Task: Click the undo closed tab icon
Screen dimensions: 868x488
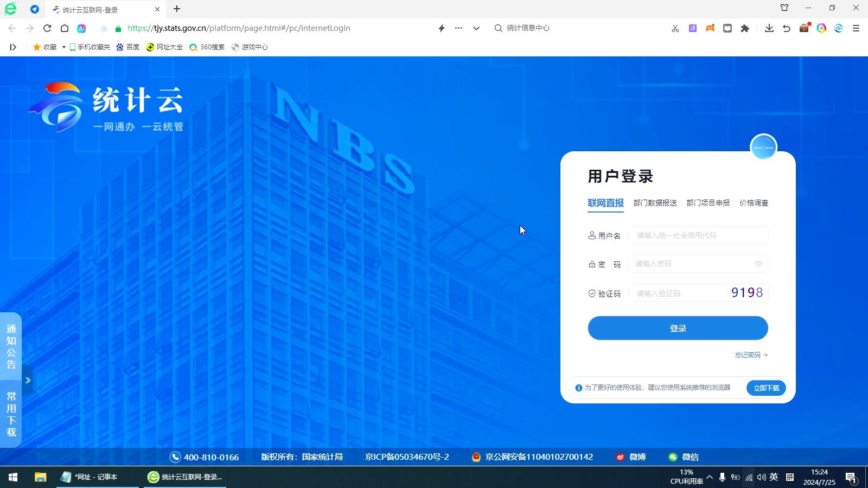Action: [x=787, y=28]
